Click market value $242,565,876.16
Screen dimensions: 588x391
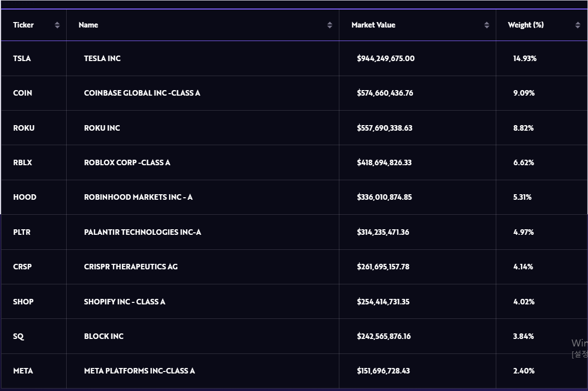tap(384, 336)
